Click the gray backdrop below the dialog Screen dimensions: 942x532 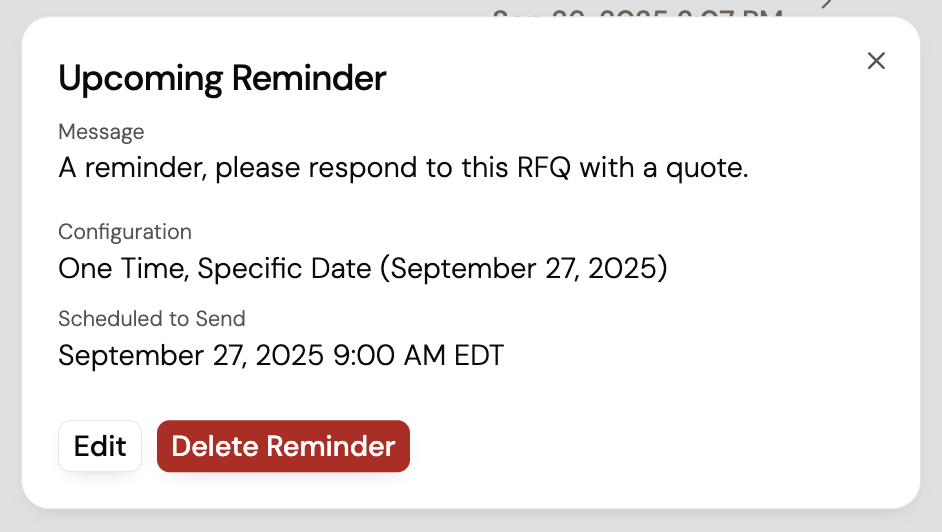[x=470, y=522]
